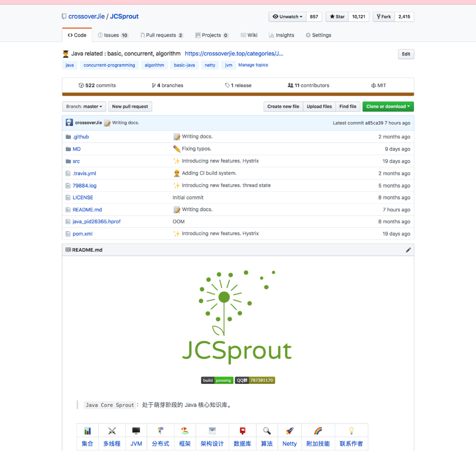Click Create new file button

[283, 106]
